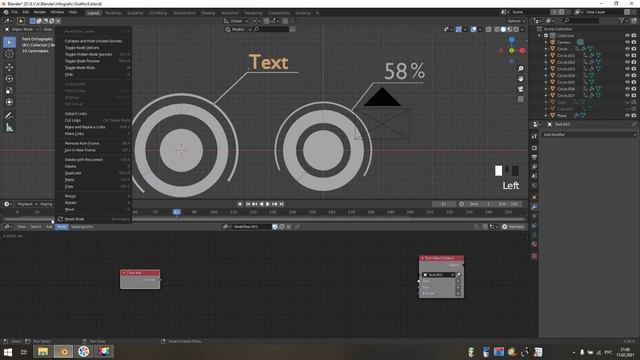Activate the 3D Cursor tool
Image resolution: width=640 pixels, height=360 pixels.
(x=9, y=54)
